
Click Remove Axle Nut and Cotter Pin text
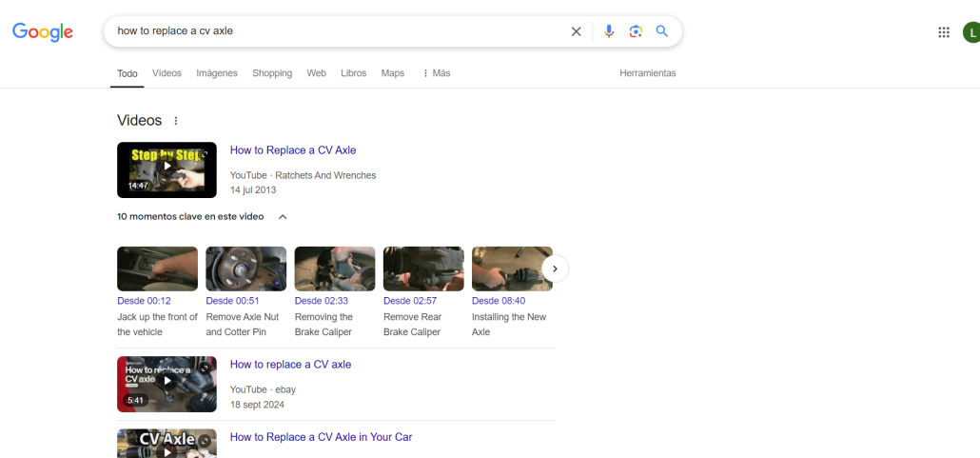[243, 325]
